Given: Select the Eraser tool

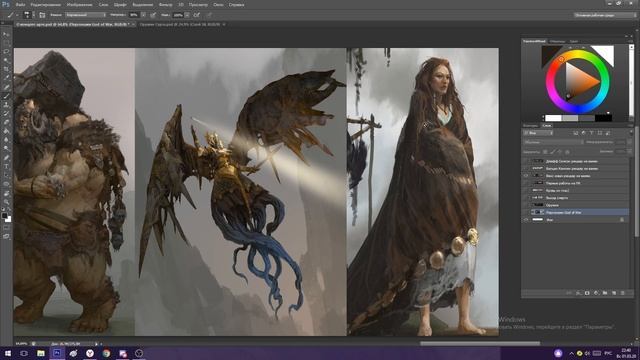Looking at the screenshot, I should click(6, 122).
